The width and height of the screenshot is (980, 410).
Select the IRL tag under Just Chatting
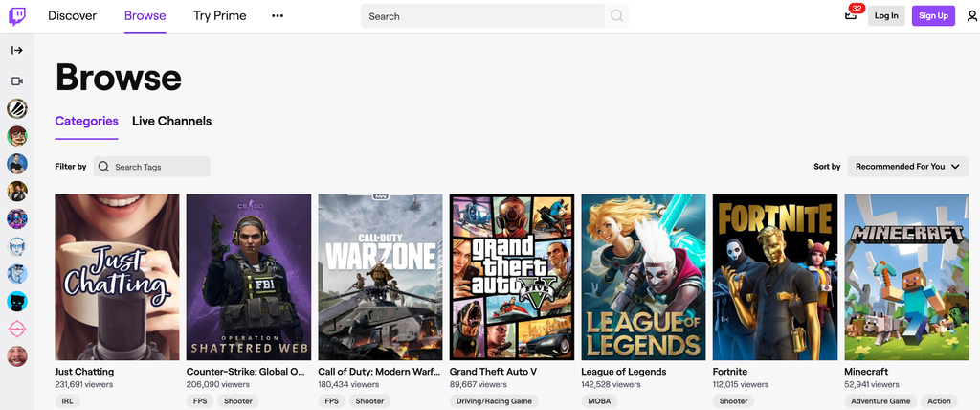68,401
